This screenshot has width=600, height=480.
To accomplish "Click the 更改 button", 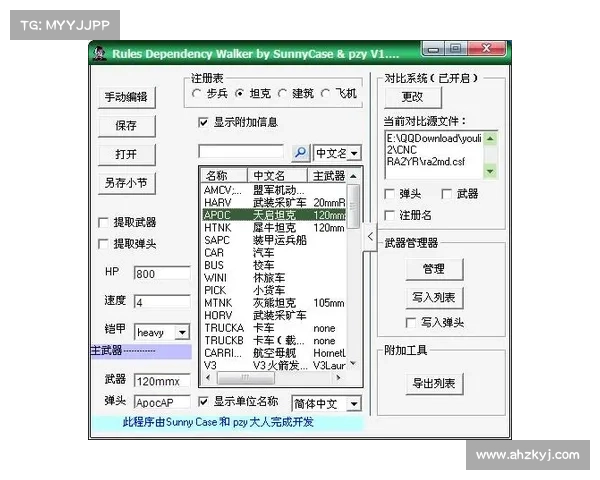I will pos(412,97).
